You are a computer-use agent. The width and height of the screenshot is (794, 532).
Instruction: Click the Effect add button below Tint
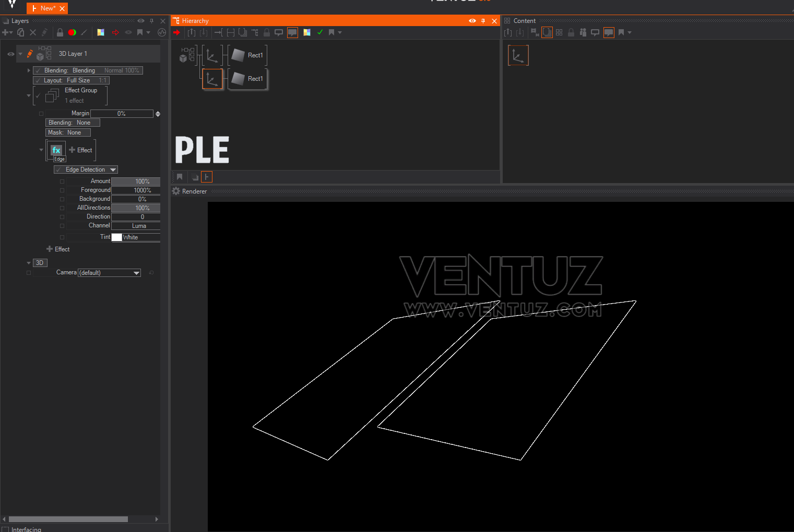coord(58,249)
